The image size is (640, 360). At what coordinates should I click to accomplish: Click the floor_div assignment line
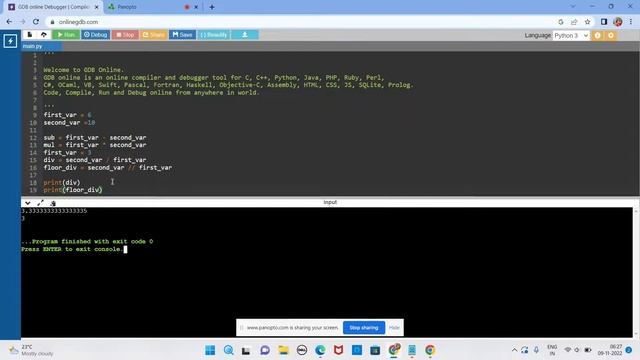tap(108, 167)
